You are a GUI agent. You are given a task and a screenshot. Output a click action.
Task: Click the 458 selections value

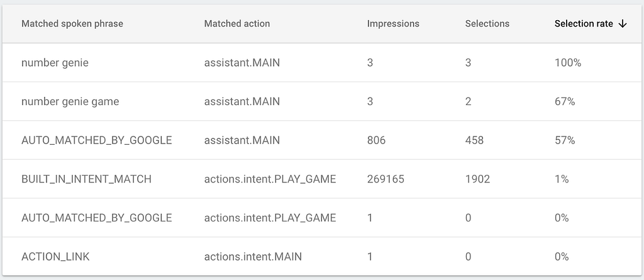pyautogui.click(x=474, y=140)
